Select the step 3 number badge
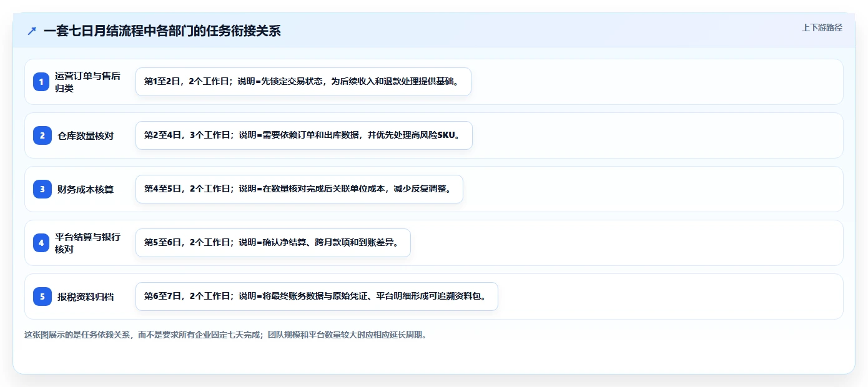Image resolution: width=868 pixels, height=387 pixels. click(42, 189)
